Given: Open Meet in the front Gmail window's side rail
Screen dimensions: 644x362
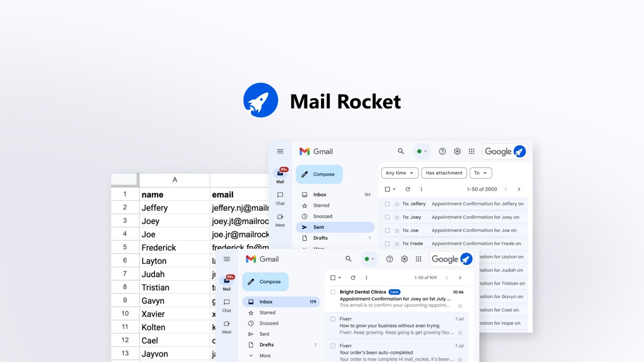Looking at the screenshot, I should click(227, 327).
